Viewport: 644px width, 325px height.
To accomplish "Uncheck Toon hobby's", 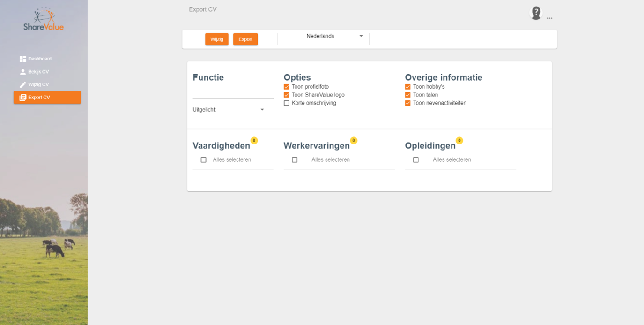I will point(408,87).
